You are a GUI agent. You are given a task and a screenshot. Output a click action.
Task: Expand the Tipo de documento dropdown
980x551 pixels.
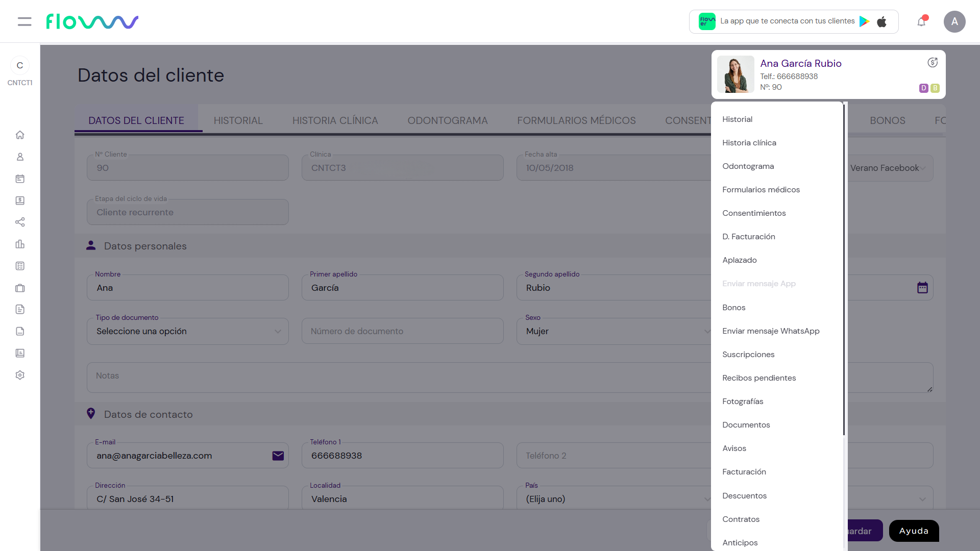188,331
